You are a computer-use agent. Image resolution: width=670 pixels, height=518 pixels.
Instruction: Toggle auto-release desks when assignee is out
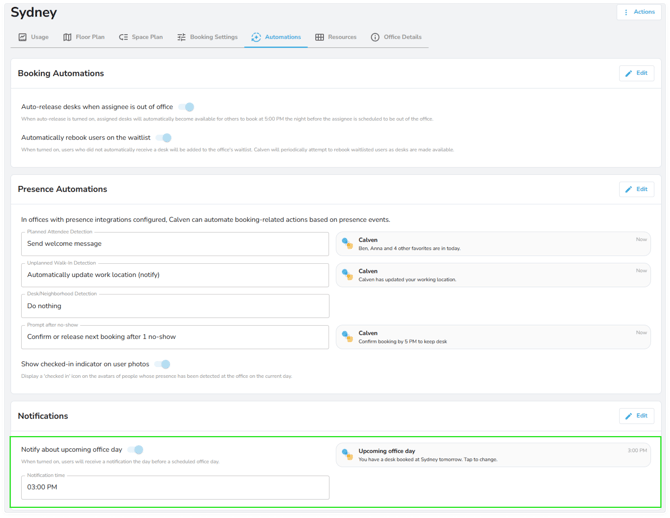point(187,107)
